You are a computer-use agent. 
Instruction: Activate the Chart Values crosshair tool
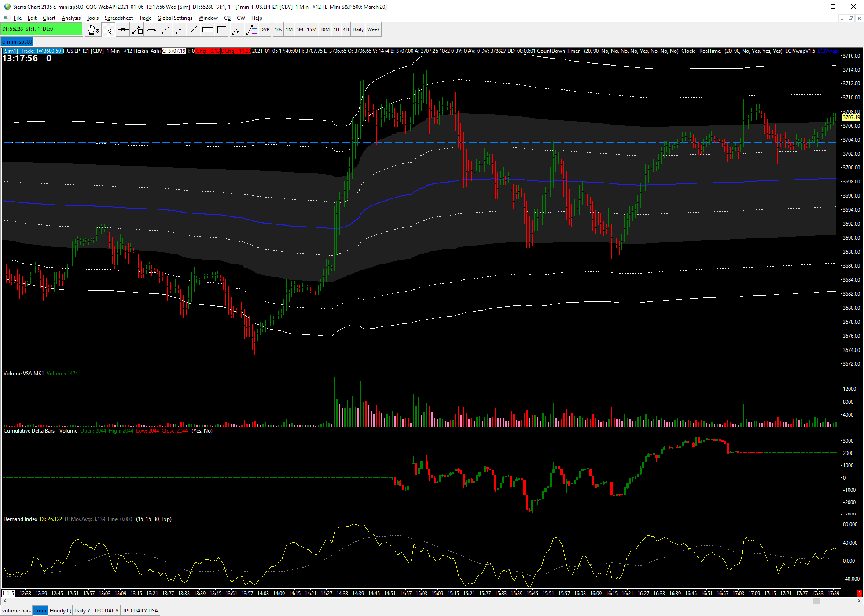(x=123, y=30)
